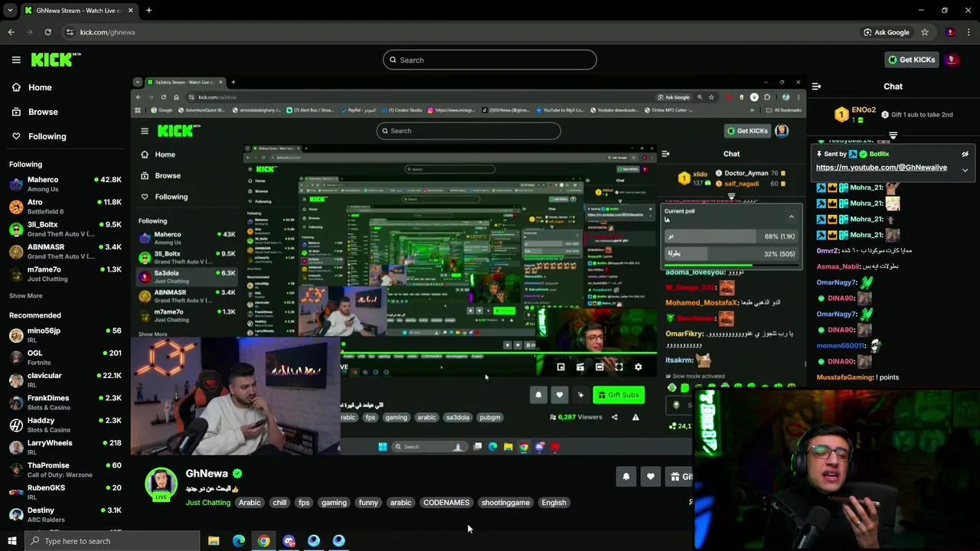The height and width of the screenshot is (551, 980).
Task: Open File Explorer from the outer taskbar
Action: point(214,541)
